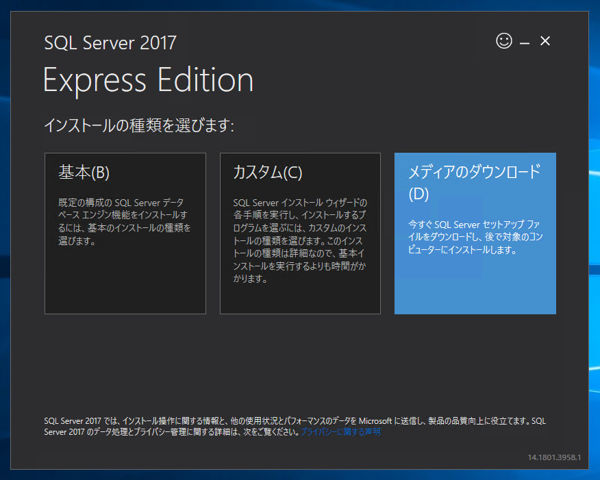Choose the 基本(B) installation type

125,233
